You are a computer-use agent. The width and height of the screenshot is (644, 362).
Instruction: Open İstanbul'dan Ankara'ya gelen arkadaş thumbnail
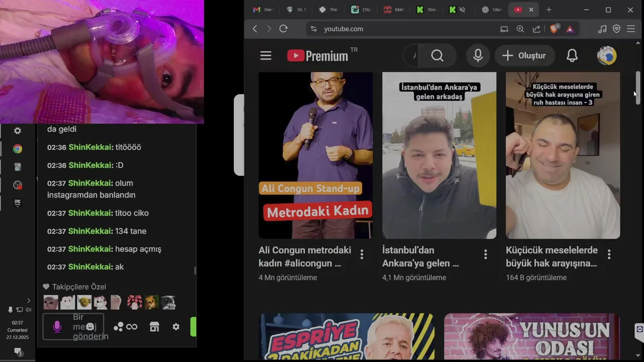tap(439, 155)
